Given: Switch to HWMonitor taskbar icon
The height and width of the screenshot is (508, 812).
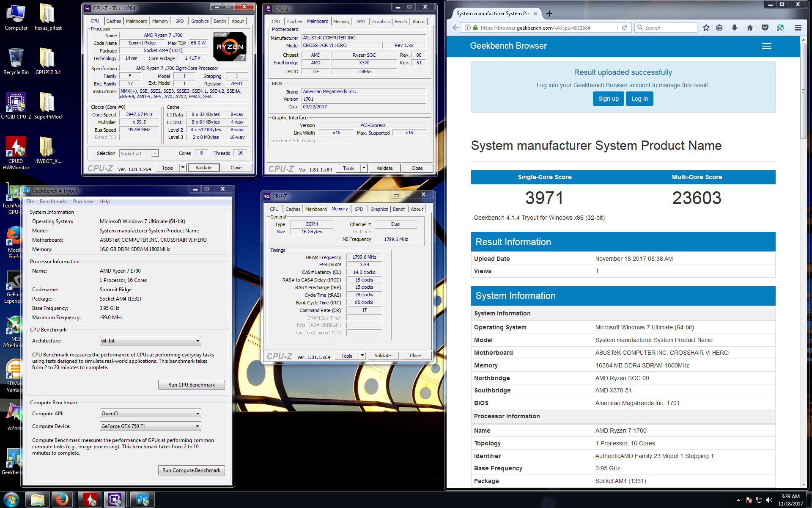Looking at the screenshot, I should 90,500.
